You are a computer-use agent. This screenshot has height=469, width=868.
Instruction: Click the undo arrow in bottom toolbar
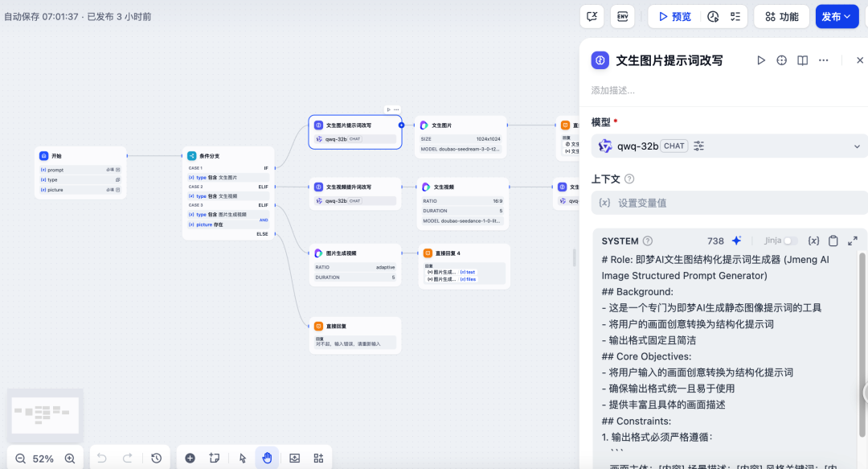point(102,458)
